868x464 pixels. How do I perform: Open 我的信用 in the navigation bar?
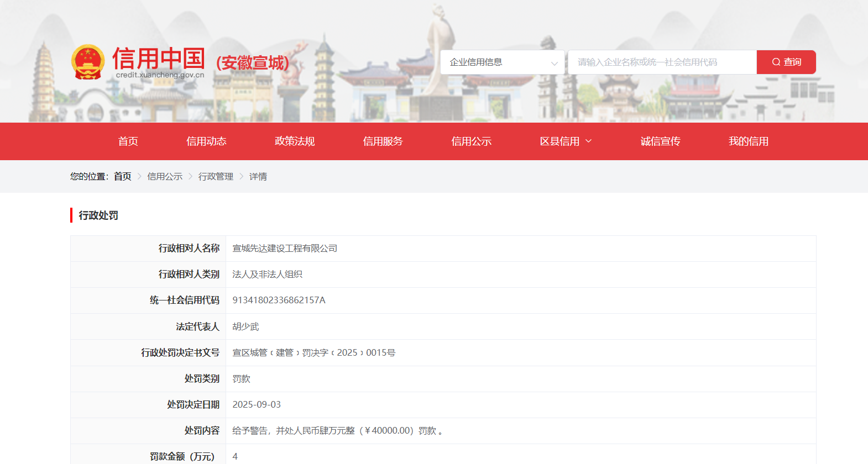[748, 141]
